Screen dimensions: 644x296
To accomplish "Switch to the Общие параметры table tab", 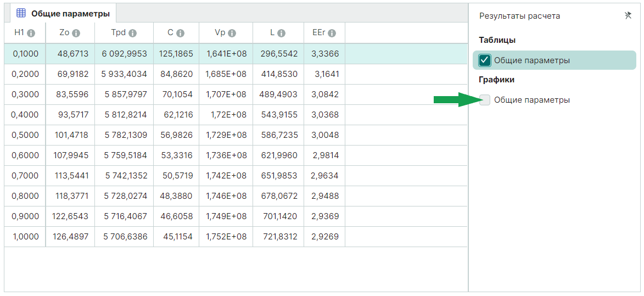I will point(70,13).
